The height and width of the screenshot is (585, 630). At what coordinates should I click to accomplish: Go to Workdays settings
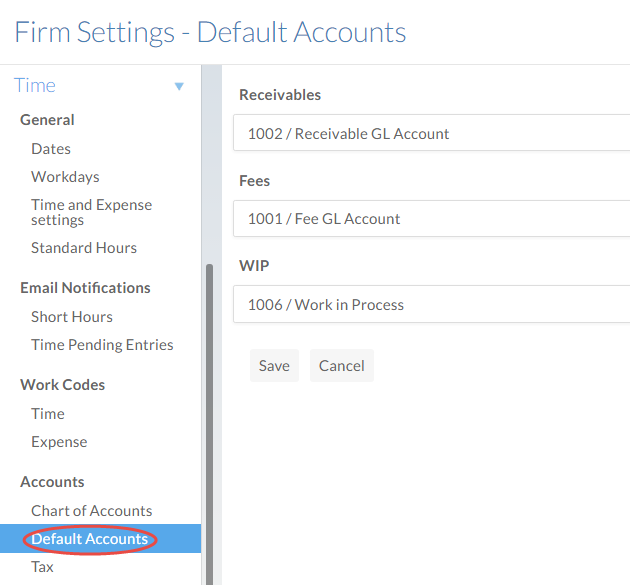point(65,176)
